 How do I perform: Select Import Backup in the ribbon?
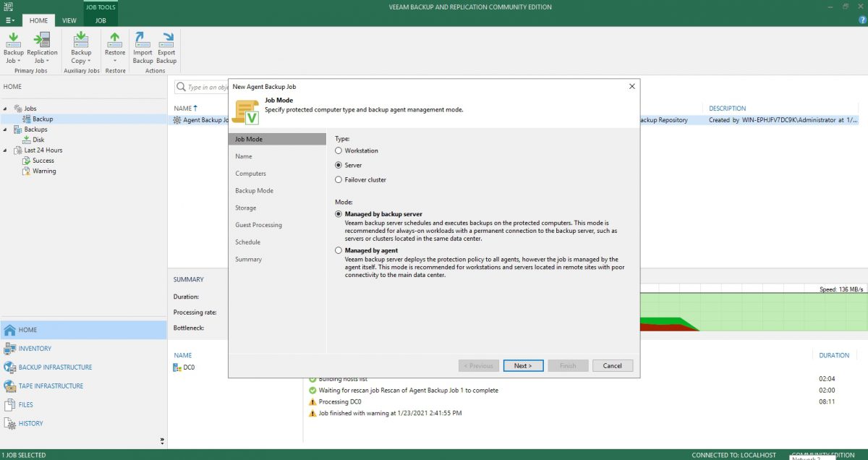pyautogui.click(x=142, y=49)
